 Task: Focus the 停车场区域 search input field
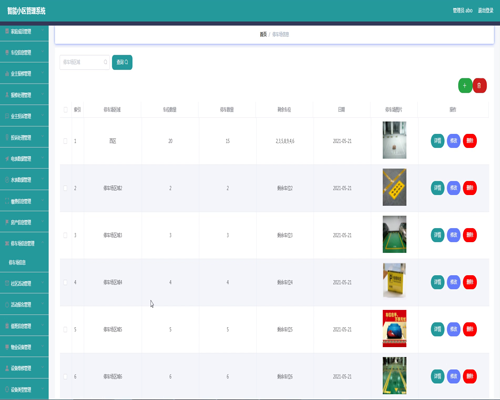point(84,62)
